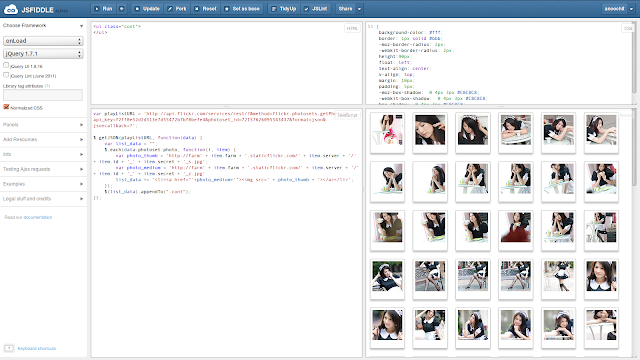Click the keyboard icon in sidebar bottom
The width and height of the screenshot is (640, 360).
tap(9, 348)
